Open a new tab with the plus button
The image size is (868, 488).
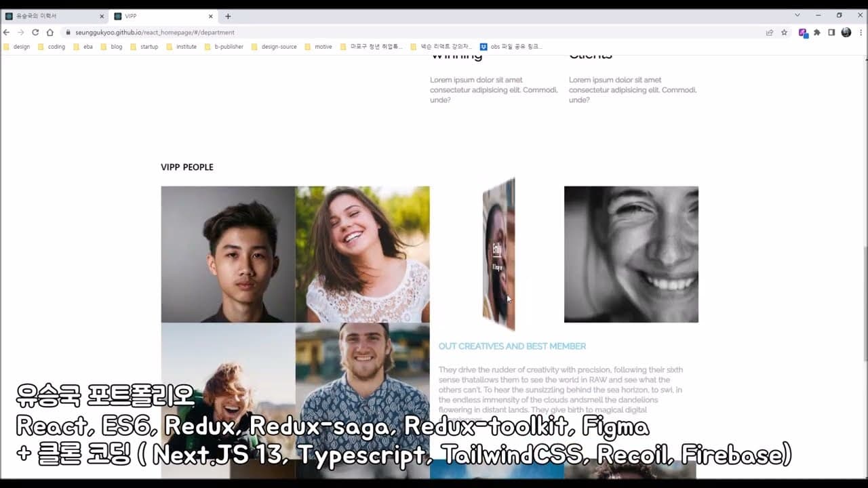229,15
